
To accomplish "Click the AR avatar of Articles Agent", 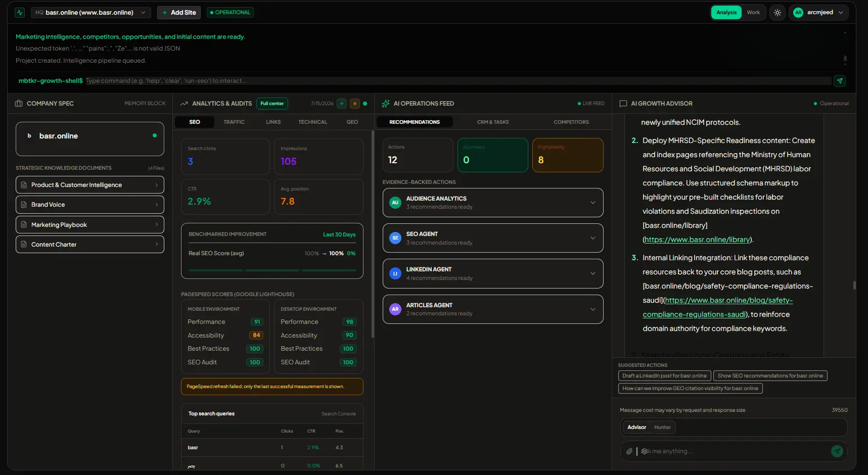I will pos(395,309).
